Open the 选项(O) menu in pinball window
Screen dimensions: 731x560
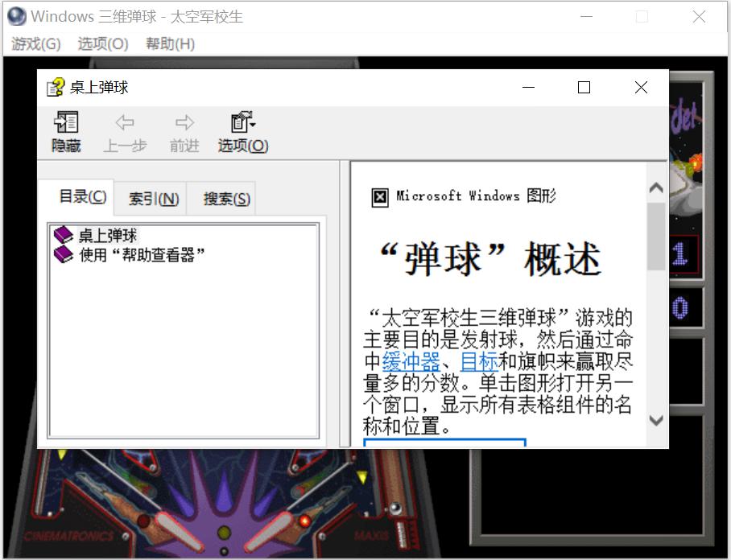[103, 43]
